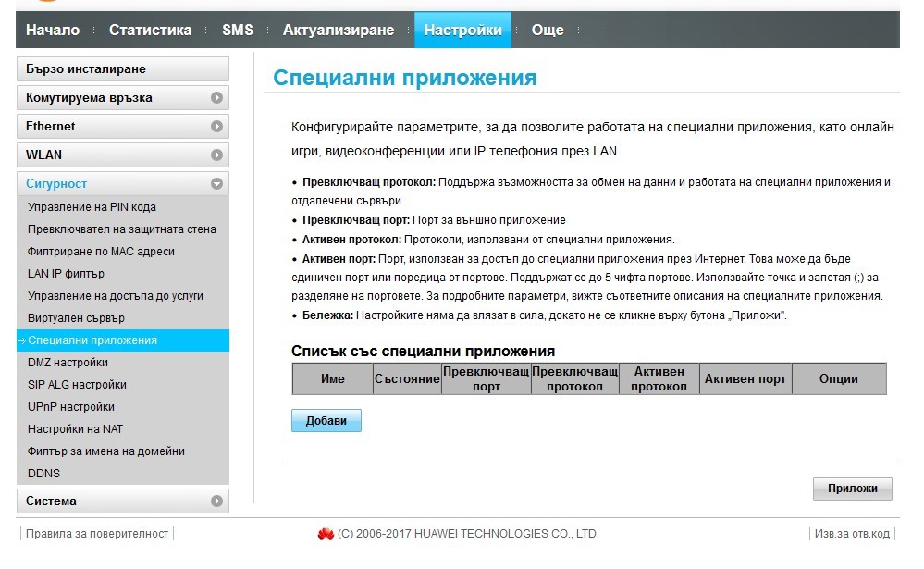Screen dimensions: 924x569
Task: Click the Добави button
Action: pos(326,421)
